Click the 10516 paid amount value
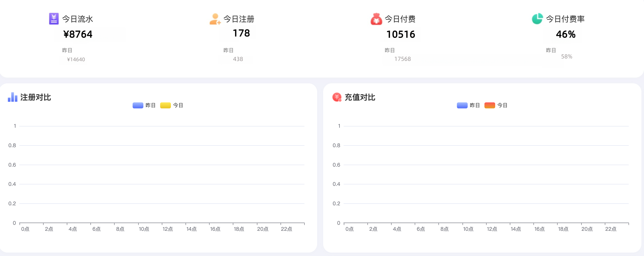 (401, 34)
